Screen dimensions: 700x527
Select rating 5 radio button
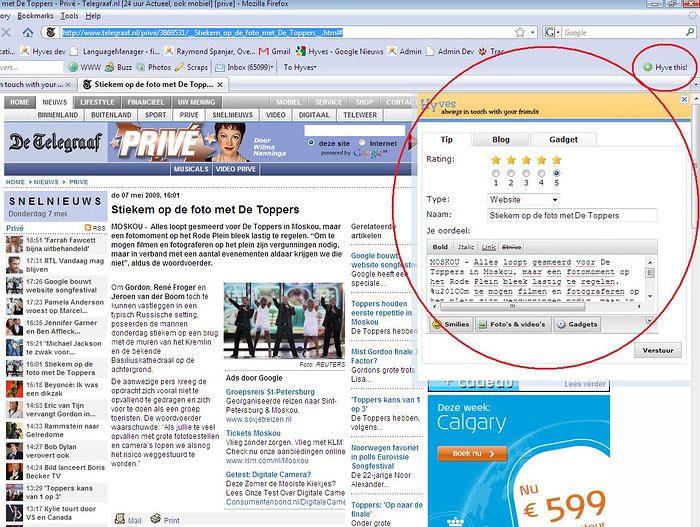tap(557, 174)
